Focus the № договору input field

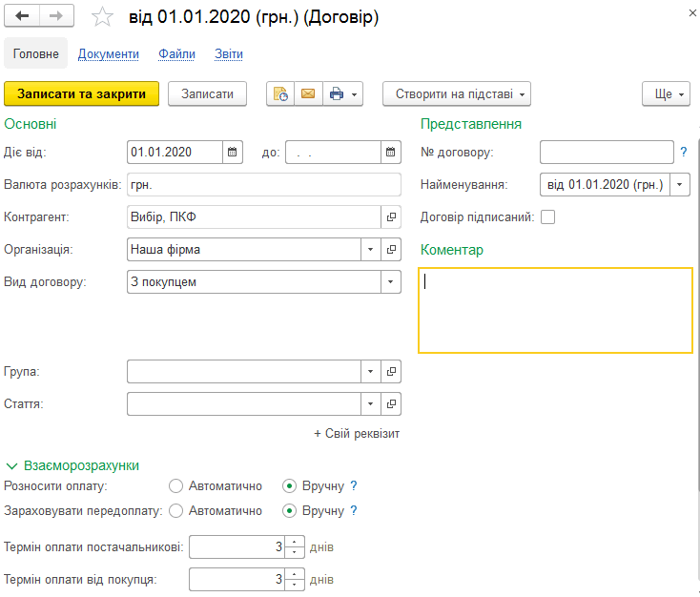(x=607, y=153)
